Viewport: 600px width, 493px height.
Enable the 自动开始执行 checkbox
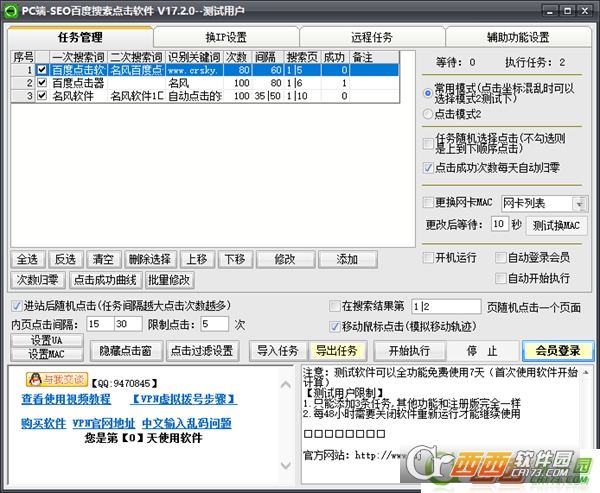[x=500, y=278]
